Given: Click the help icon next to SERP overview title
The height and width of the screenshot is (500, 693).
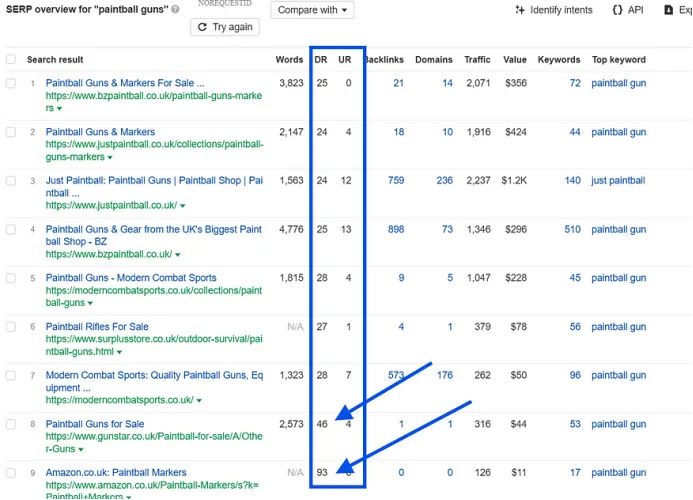Looking at the screenshot, I should [175, 9].
